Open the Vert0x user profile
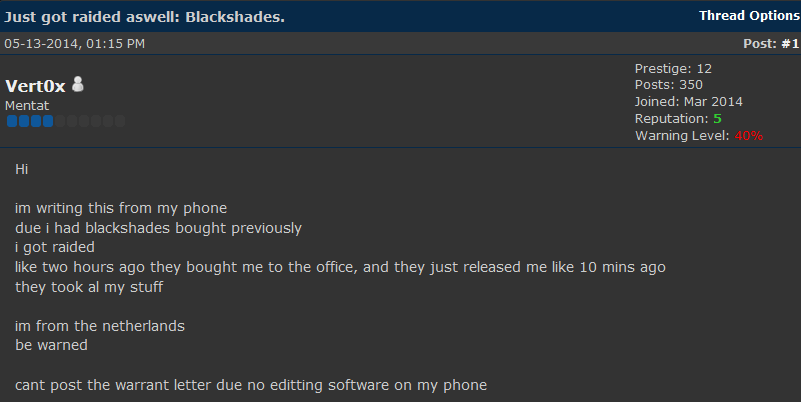The width and height of the screenshot is (801, 402). [35, 87]
